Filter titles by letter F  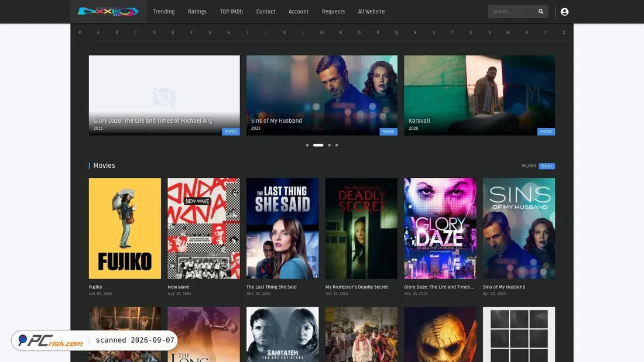[x=191, y=32]
